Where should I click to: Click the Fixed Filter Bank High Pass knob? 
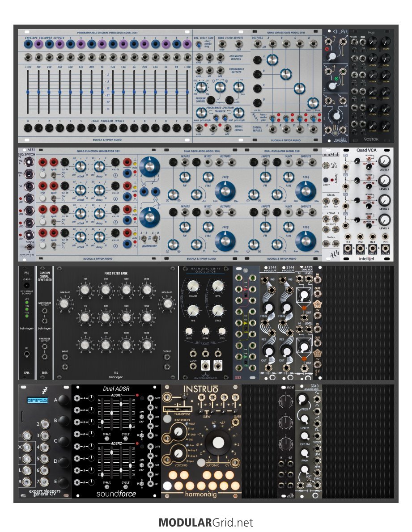click(167, 304)
